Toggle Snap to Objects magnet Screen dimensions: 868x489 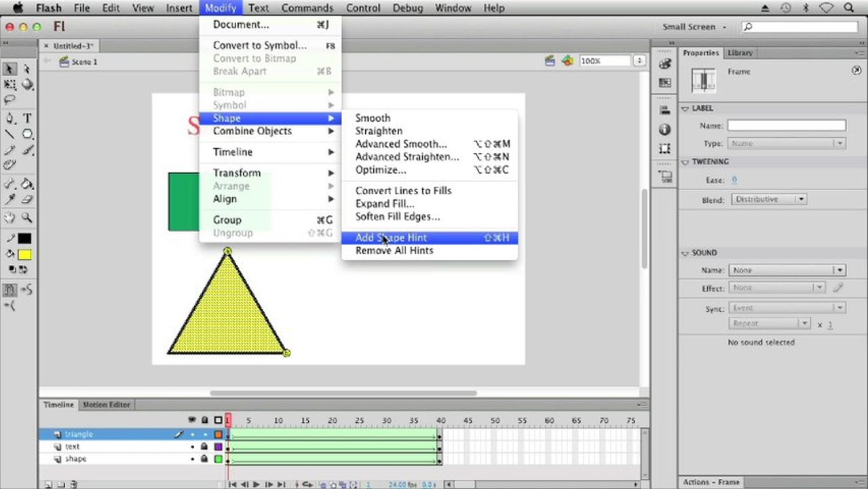(x=10, y=289)
